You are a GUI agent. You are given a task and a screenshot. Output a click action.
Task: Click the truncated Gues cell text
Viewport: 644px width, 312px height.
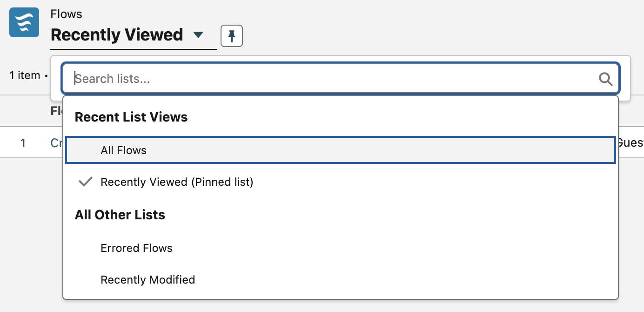click(630, 143)
